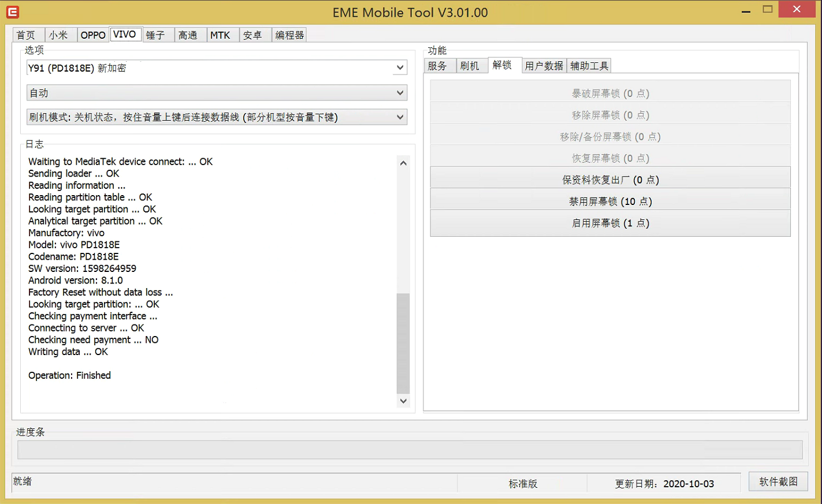The width and height of the screenshot is (822, 504).
Task: Click 'Reading partition table ... OK' line
Action: coord(90,197)
